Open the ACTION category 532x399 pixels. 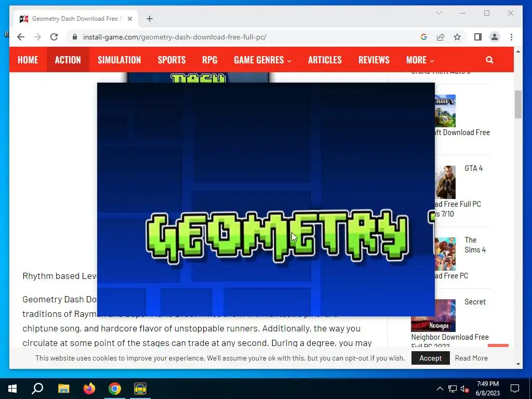click(x=68, y=60)
